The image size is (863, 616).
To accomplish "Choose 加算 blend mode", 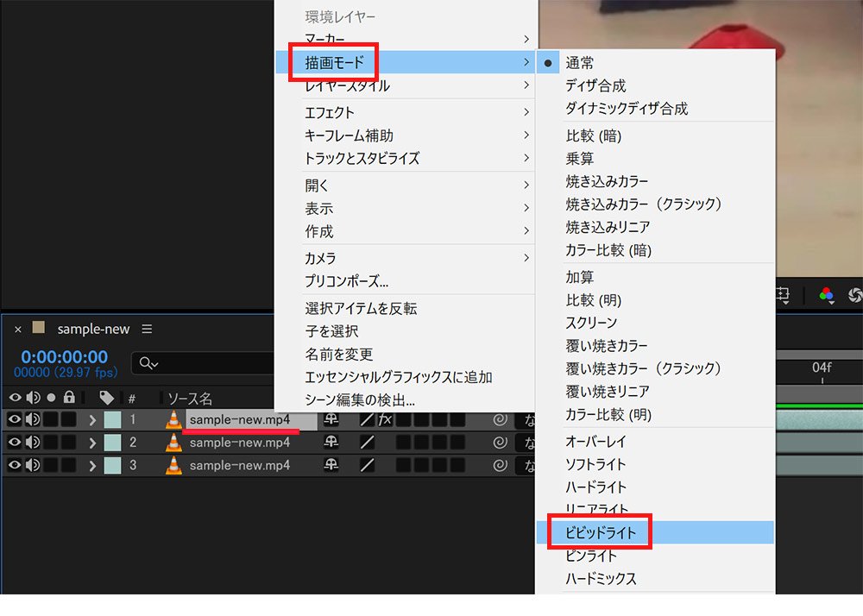I will [655, 277].
